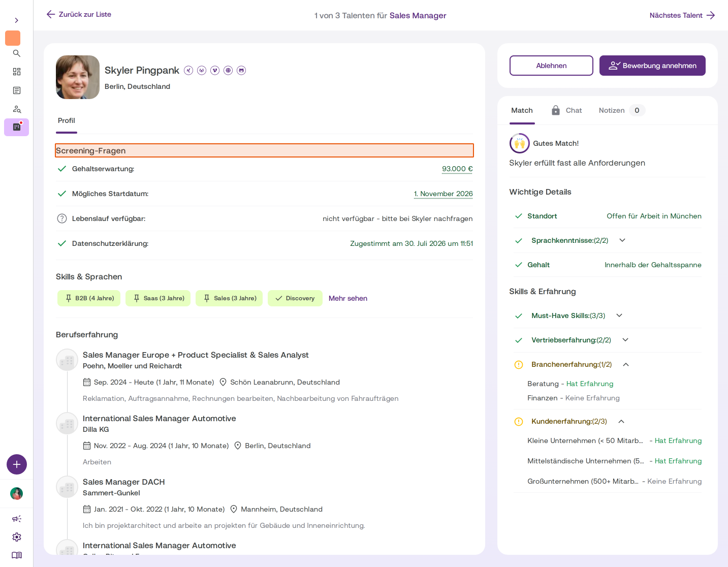The height and width of the screenshot is (567, 728).
Task: Collapse the Kundenerfahrung (2/3) section
Action: tap(621, 421)
